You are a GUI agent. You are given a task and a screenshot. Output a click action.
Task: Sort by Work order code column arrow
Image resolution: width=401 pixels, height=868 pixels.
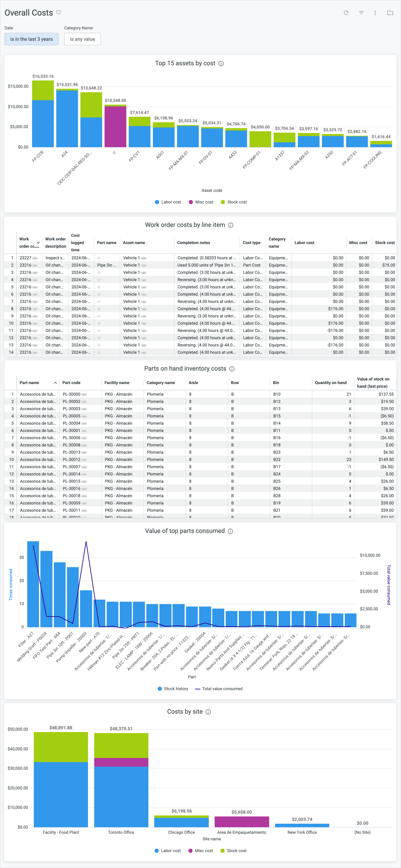point(38,243)
